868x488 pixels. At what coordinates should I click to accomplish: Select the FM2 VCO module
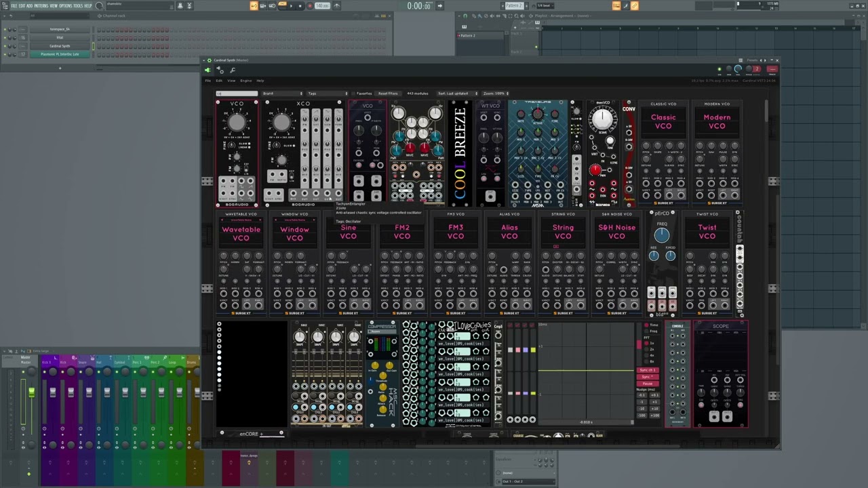pos(402,263)
